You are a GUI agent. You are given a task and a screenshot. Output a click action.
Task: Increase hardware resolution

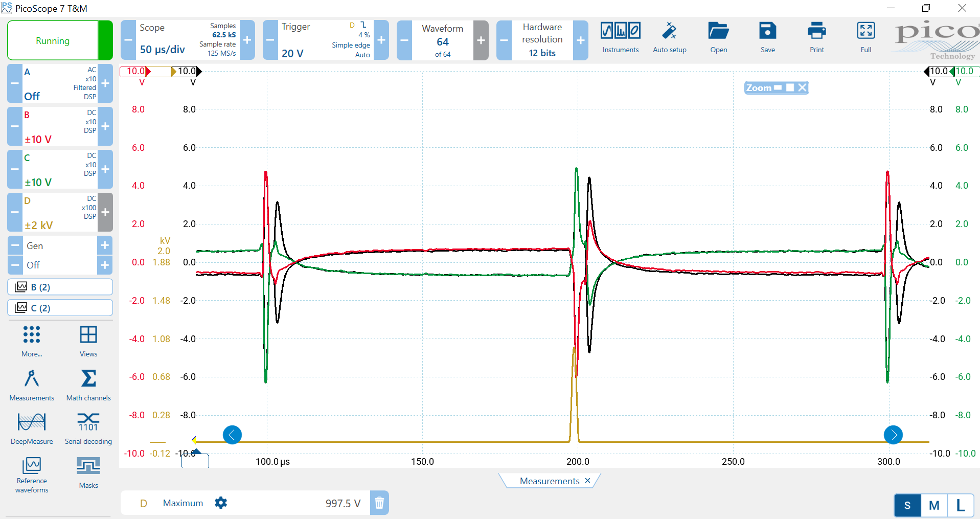[x=581, y=40]
